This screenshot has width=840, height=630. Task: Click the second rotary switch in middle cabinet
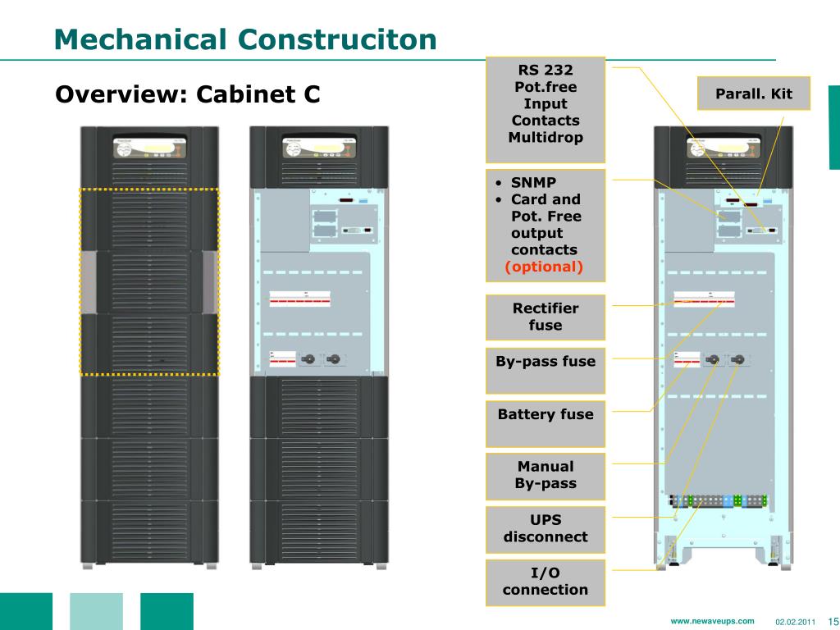333,359
